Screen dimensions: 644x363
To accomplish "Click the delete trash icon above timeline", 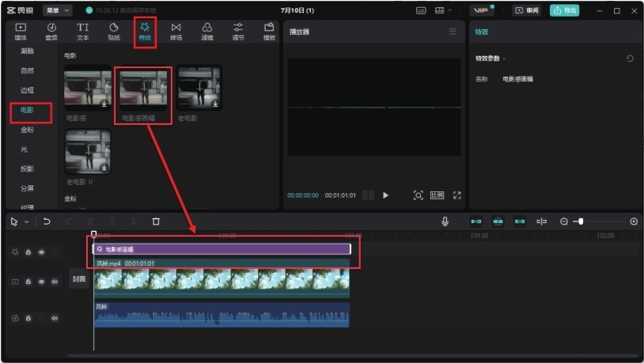I will (x=156, y=221).
